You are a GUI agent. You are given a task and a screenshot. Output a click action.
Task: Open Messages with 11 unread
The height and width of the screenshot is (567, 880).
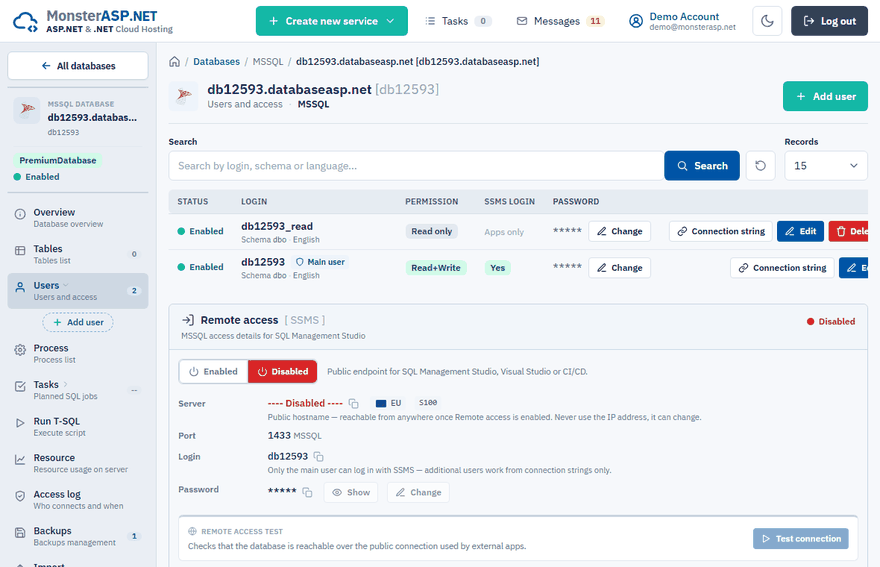560,21
